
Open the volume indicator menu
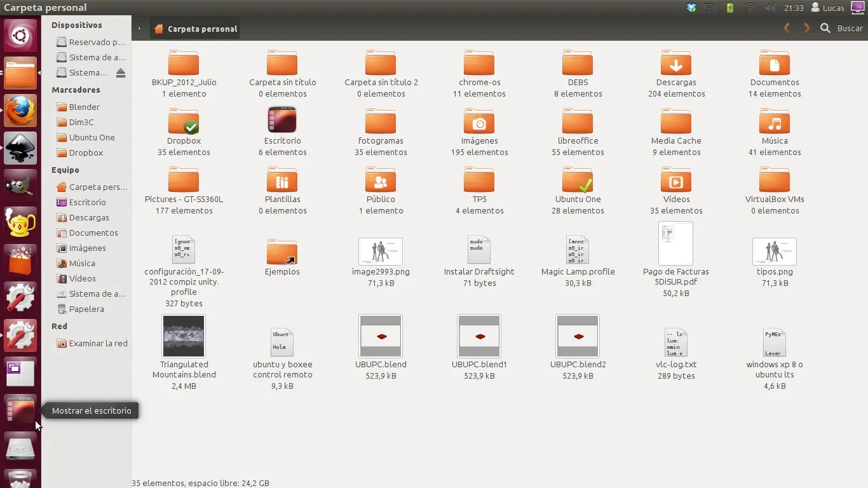tap(770, 8)
